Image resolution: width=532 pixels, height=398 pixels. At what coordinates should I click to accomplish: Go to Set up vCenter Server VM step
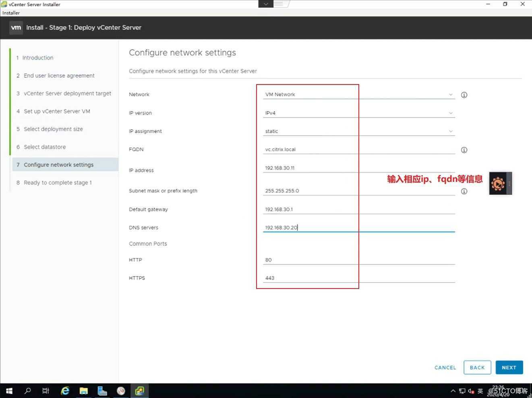point(57,111)
